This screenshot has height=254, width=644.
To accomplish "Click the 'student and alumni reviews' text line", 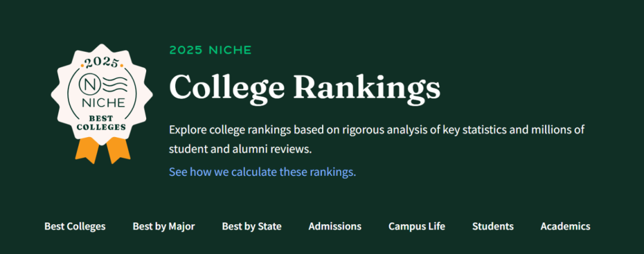I will (240, 148).
